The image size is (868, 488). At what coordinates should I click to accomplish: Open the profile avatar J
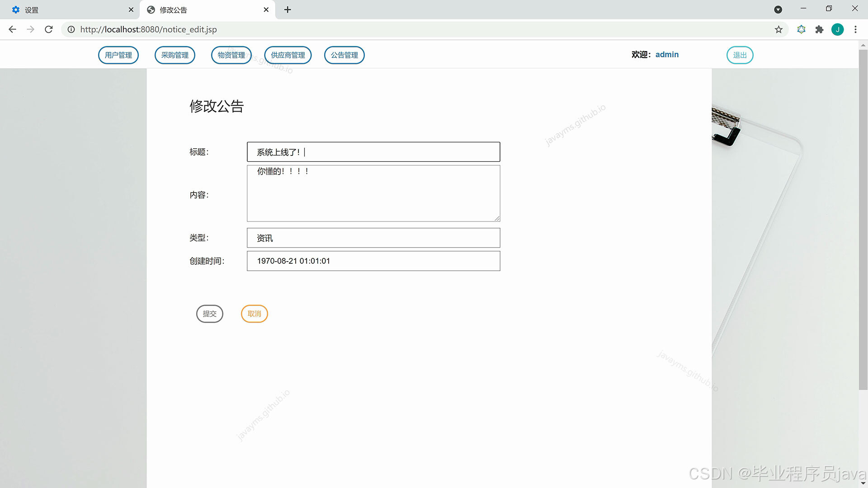pos(837,29)
